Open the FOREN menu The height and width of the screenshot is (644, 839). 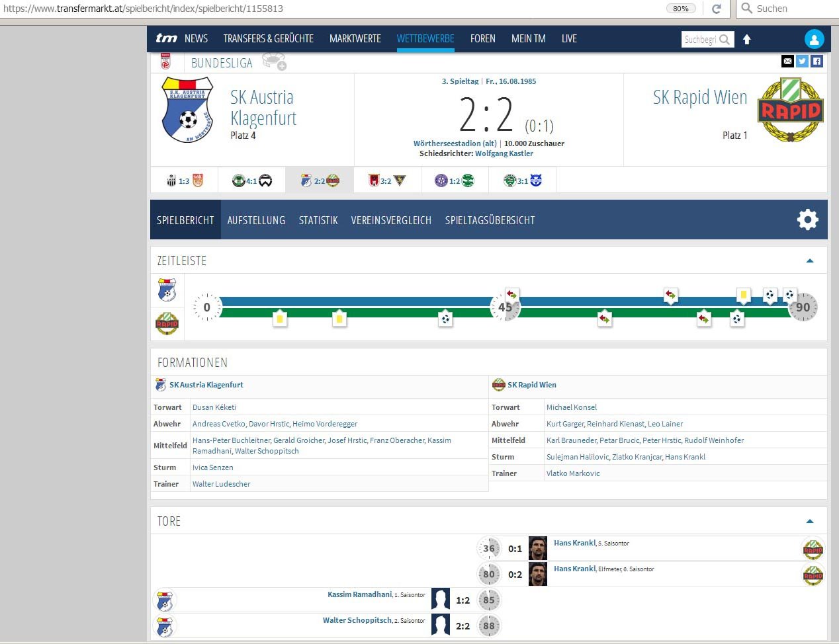click(x=483, y=39)
